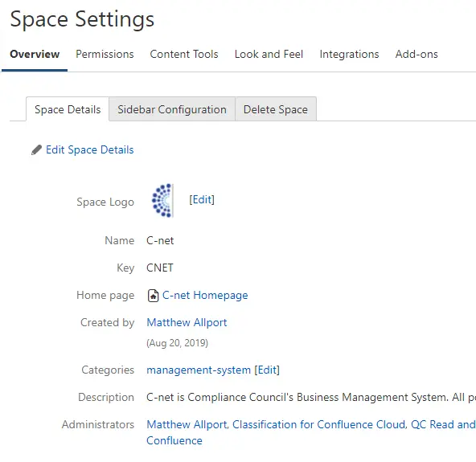The width and height of the screenshot is (476, 462).
Task: Go to the Look and Feel tab
Action: coord(269,54)
